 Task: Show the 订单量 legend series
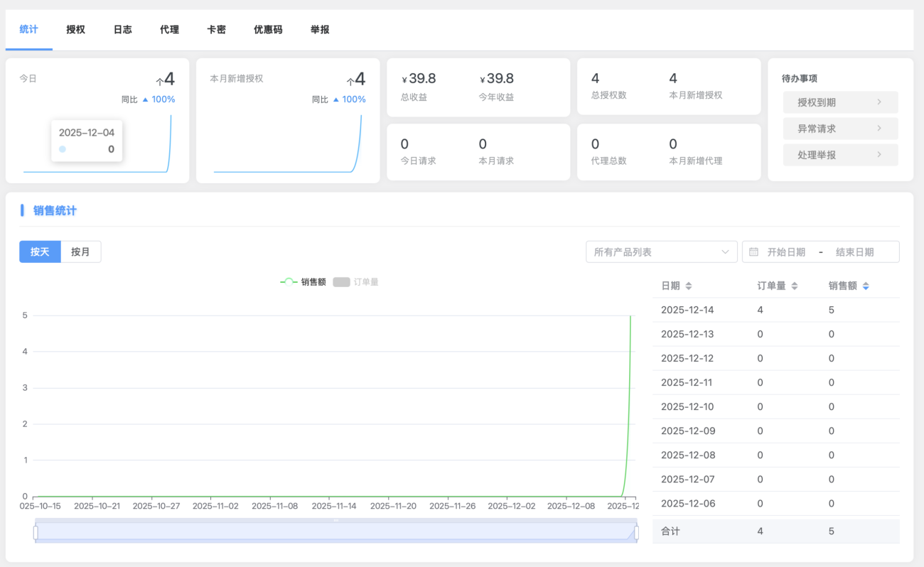355,282
